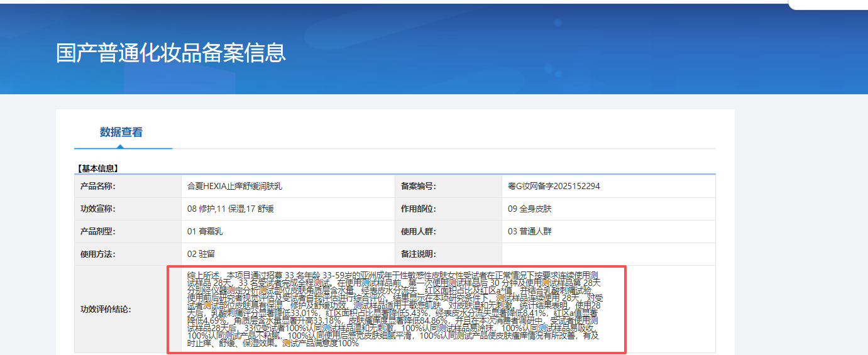Click the efficacy conclusion paragraph in red box
The image size is (868, 355).
tap(396, 309)
